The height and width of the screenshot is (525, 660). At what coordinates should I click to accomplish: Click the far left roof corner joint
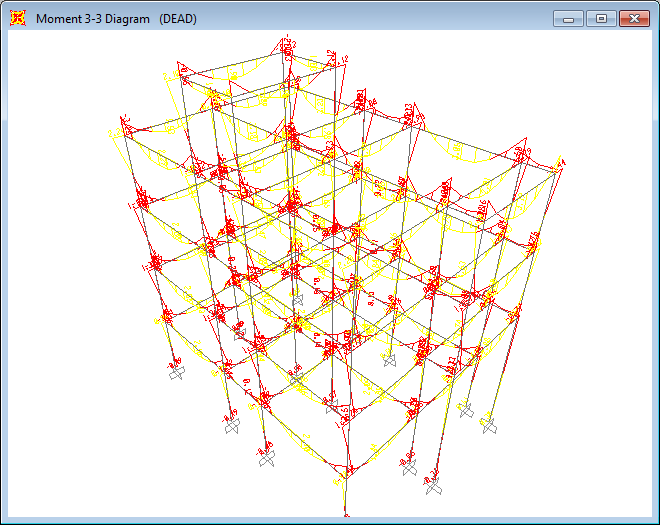tap(112, 129)
